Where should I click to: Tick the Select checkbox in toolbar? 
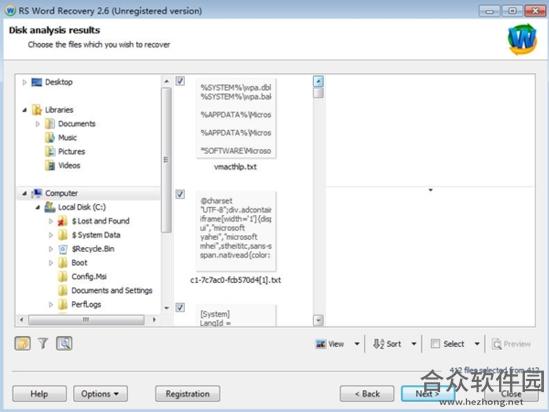[x=435, y=344]
